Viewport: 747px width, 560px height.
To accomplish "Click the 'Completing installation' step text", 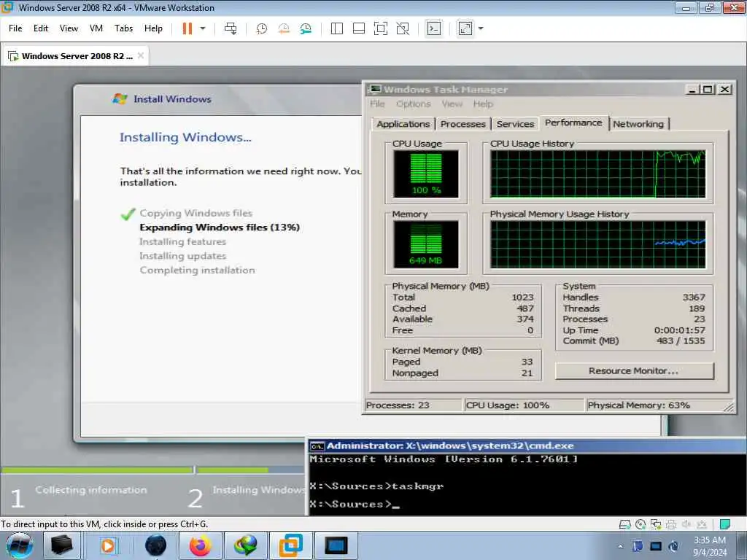I will (x=197, y=271).
